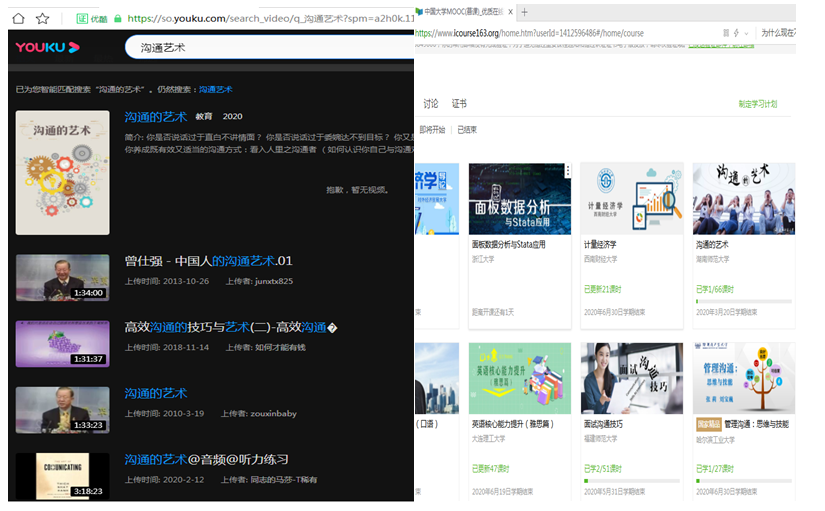Screen dimensions: 825x511
Task: Click the lightning bolt icon in the address bar
Action: (x=736, y=33)
